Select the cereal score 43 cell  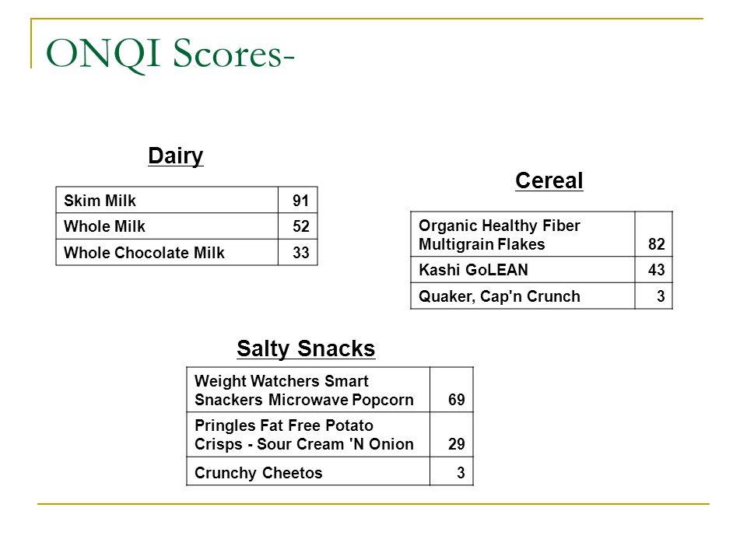[654, 270]
